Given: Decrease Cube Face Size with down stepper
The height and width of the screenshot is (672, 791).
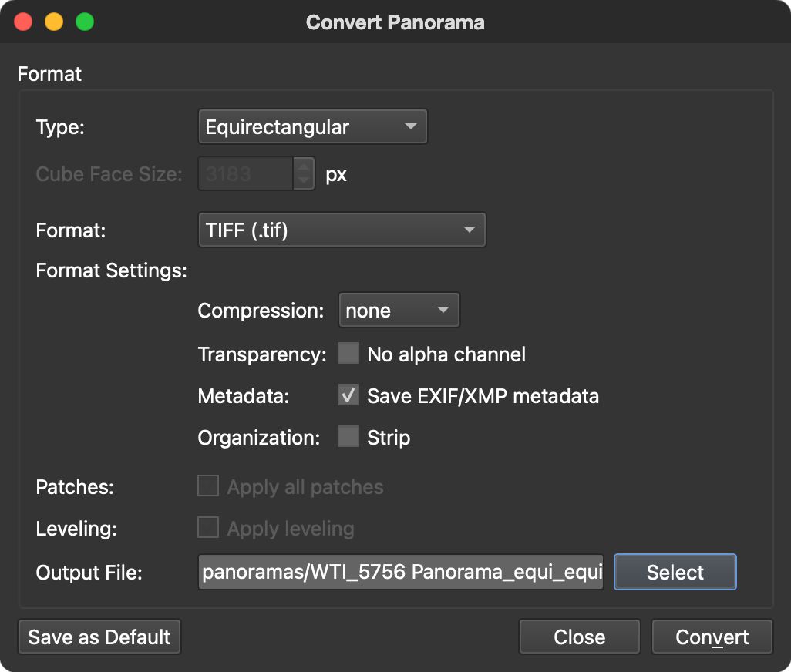Looking at the screenshot, I should [x=304, y=181].
